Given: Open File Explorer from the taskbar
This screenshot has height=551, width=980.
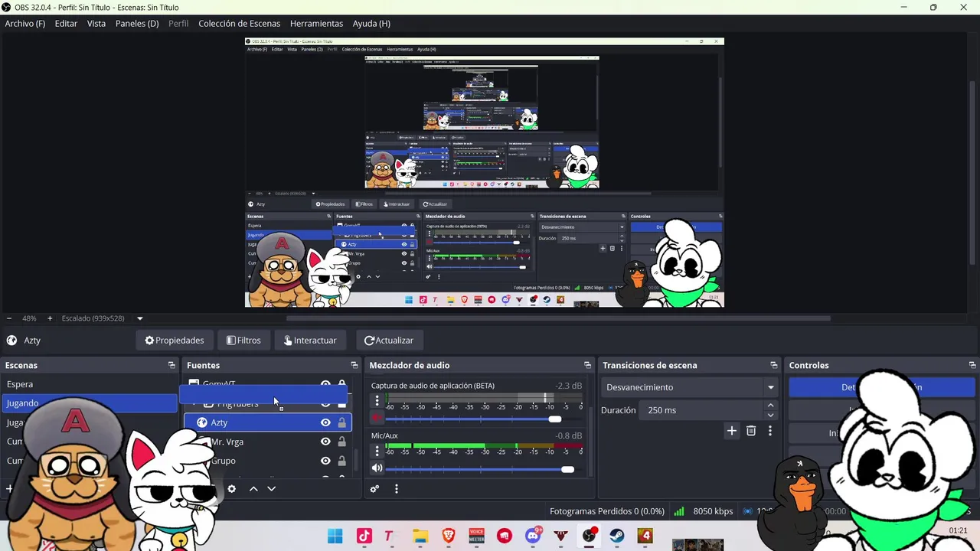Looking at the screenshot, I should [x=420, y=536].
